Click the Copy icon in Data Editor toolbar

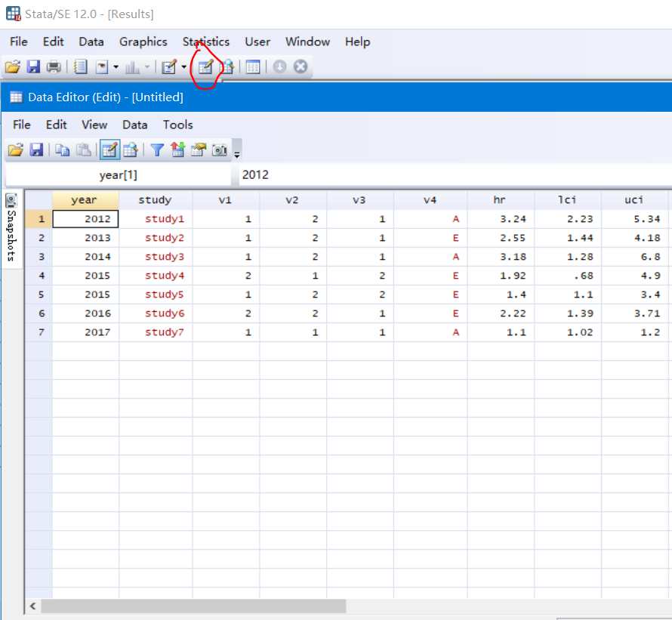63,150
